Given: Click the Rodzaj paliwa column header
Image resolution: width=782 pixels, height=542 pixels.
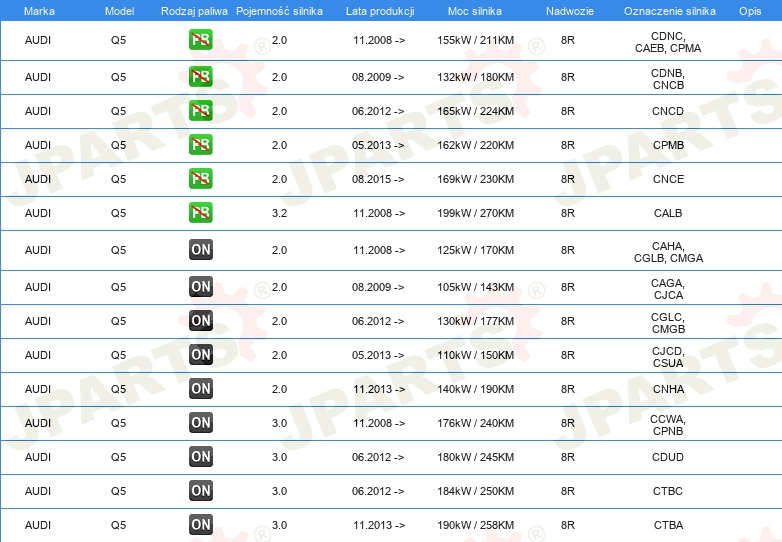Looking at the screenshot, I should [194, 11].
